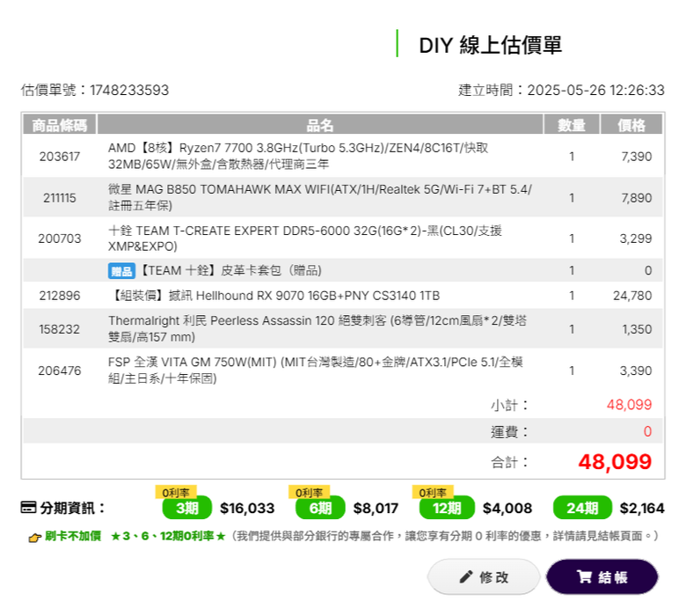This screenshot has height=616, width=686.
Task: Click product code 203617
Action: point(60,157)
